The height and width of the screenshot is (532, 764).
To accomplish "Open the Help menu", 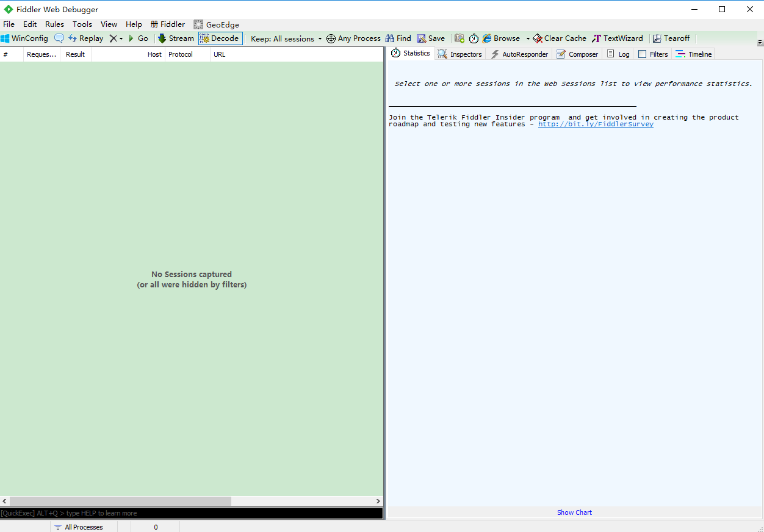I will pos(134,24).
